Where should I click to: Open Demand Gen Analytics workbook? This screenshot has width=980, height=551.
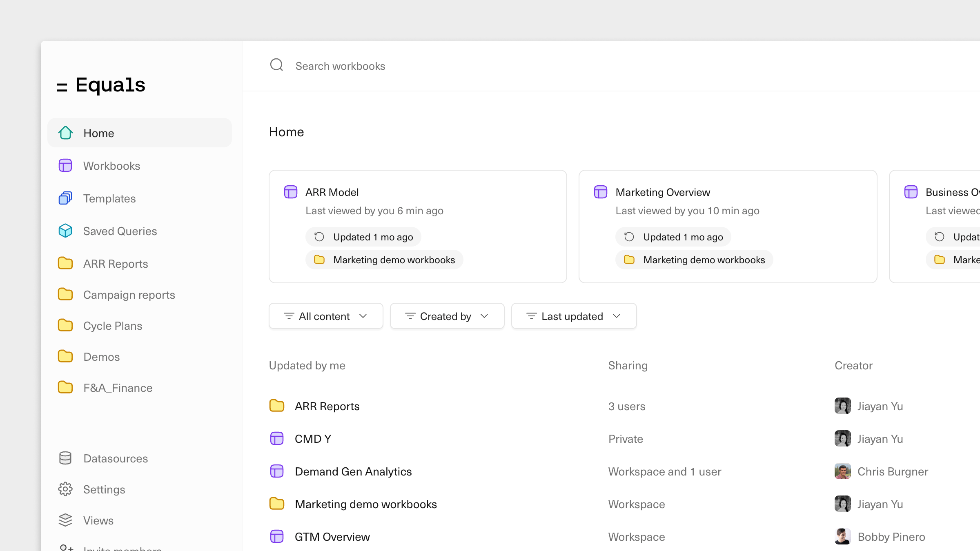(353, 471)
